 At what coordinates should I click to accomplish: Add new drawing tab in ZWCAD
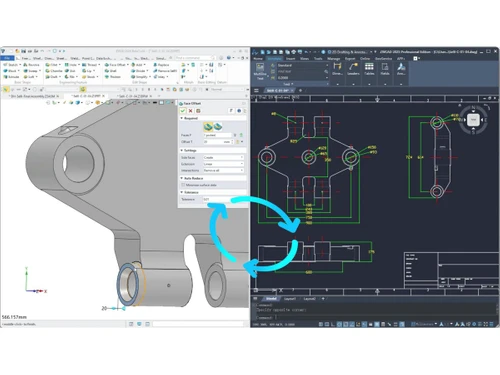[x=300, y=90]
